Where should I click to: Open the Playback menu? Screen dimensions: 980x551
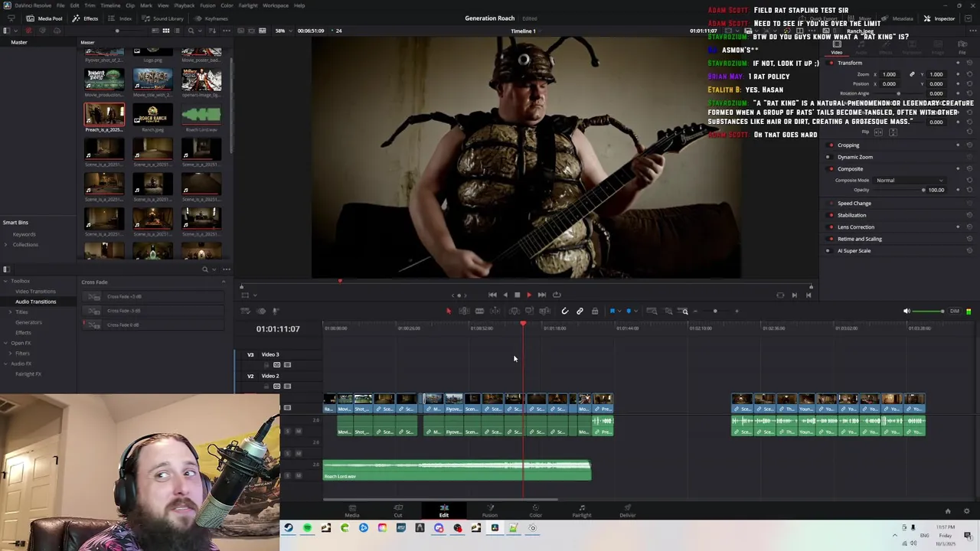185,5
